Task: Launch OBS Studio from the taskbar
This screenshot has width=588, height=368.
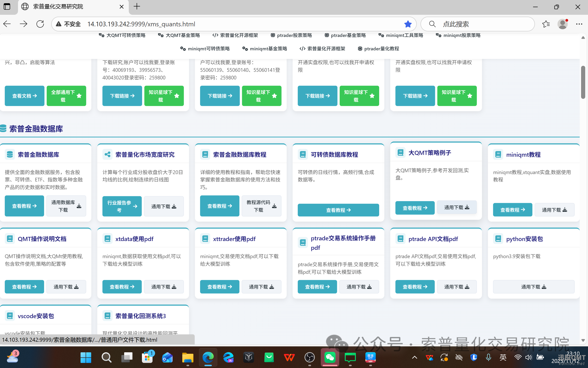Action: pos(309,357)
